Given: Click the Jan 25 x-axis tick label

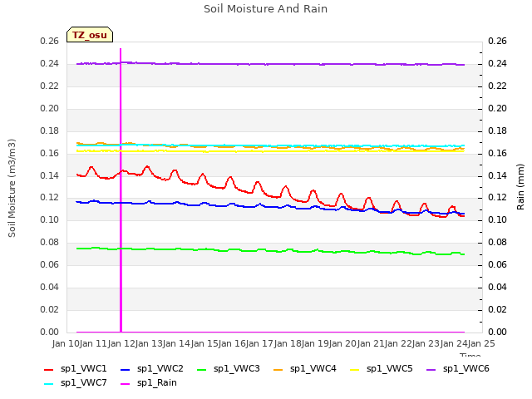Looking at the screenshot, I should click(x=481, y=344).
